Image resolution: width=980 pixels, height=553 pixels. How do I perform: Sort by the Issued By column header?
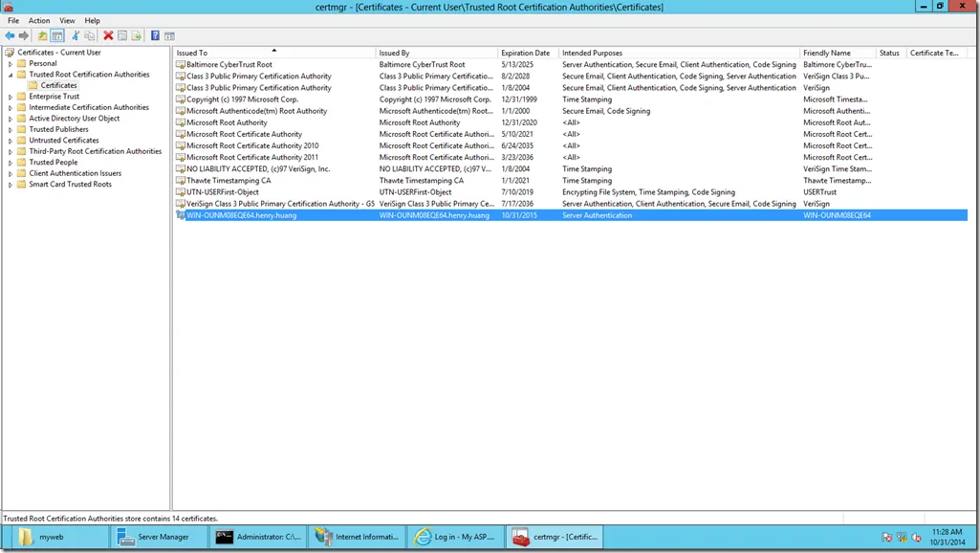click(437, 53)
